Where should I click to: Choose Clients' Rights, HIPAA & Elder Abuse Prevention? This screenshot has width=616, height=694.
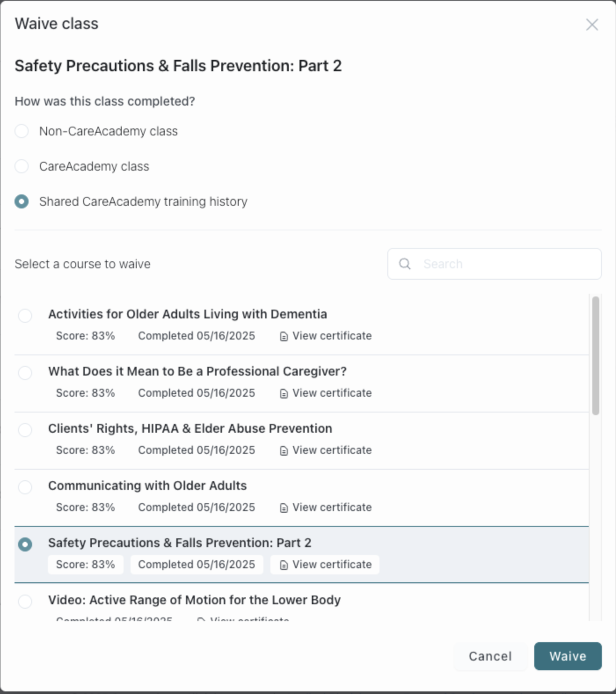pyautogui.click(x=25, y=430)
